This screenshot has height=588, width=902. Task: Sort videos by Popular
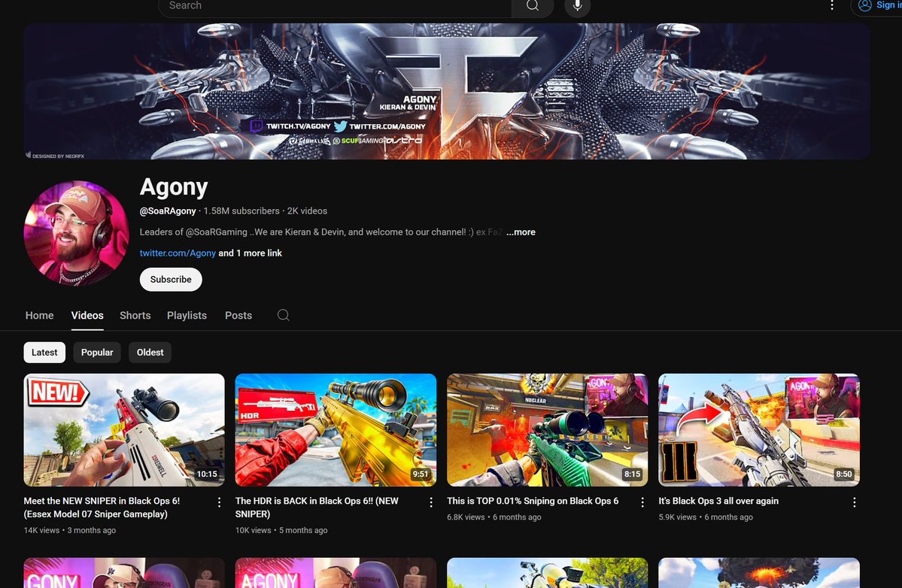point(97,353)
